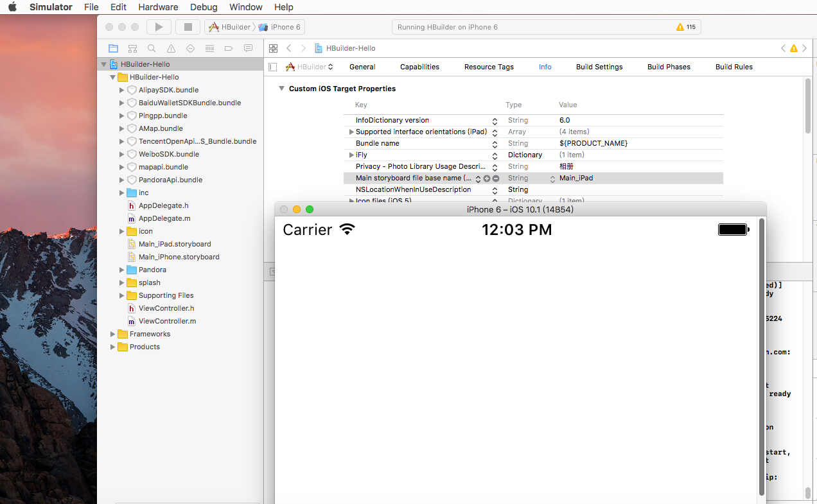This screenshot has height=504, width=817.
Task: Click the plus button on the Main storyboard row
Action: (x=487, y=178)
